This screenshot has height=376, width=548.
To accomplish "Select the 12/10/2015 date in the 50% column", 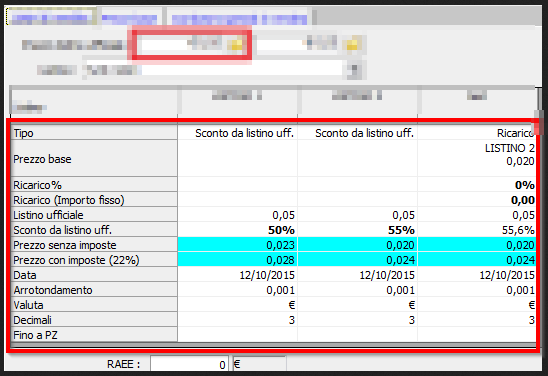I will pos(238,275).
